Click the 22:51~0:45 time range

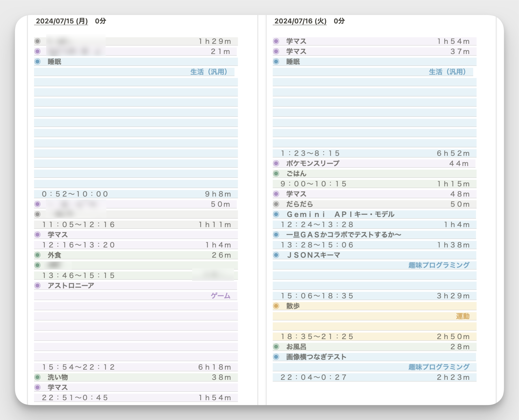[75, 398]
